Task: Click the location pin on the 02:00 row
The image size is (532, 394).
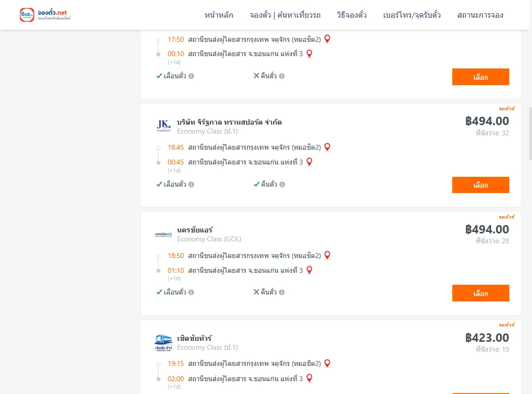Action: 309,378
